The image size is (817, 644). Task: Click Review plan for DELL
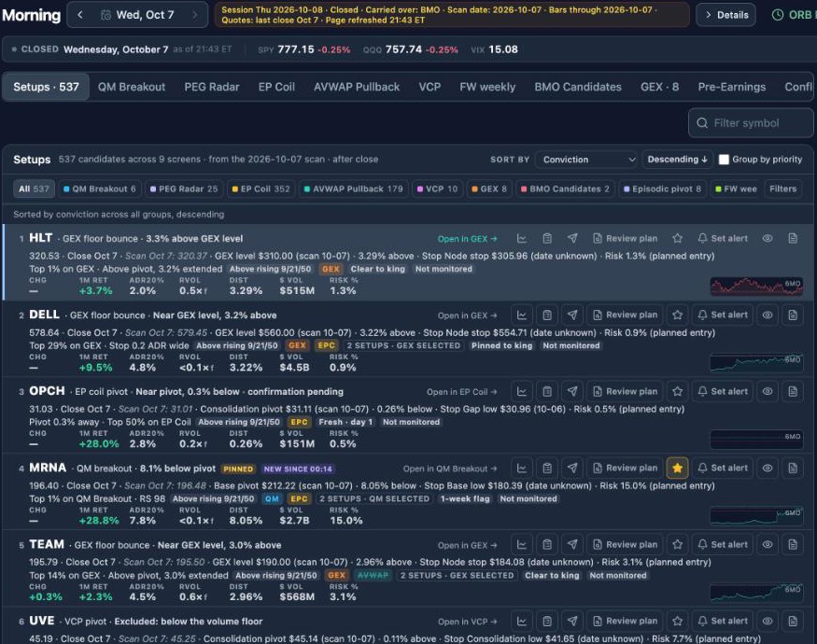pos(626,315)
